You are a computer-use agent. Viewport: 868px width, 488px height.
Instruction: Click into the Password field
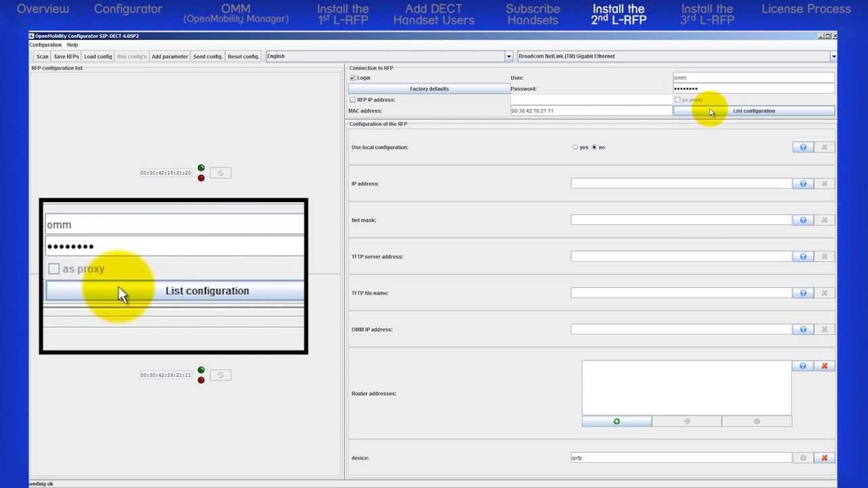[753, 89]
